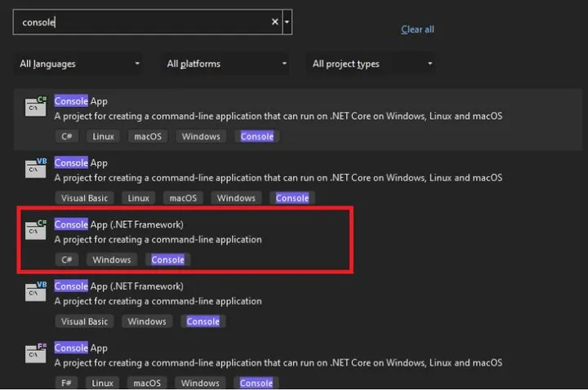Image resolution: width=588 pixels, height=390 pixels.
Task: Choose the 'Console App' title with Visual Basic and Linux tags
Action: click(81, 162)
